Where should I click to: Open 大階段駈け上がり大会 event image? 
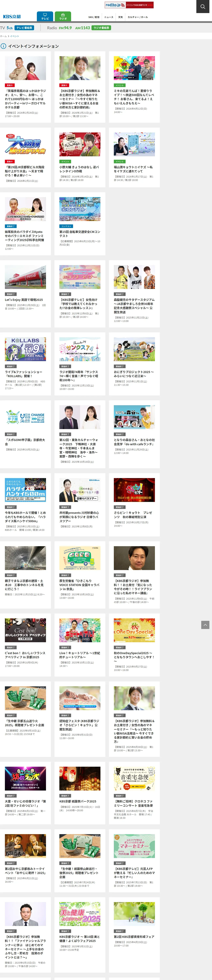coord(25,144)
